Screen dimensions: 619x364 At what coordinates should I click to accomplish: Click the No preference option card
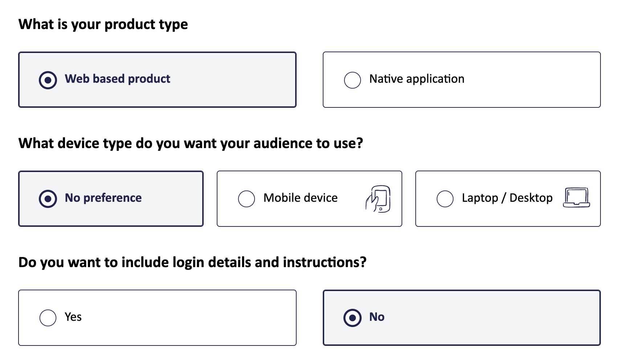pyautogui.click(x=111, y=199)
